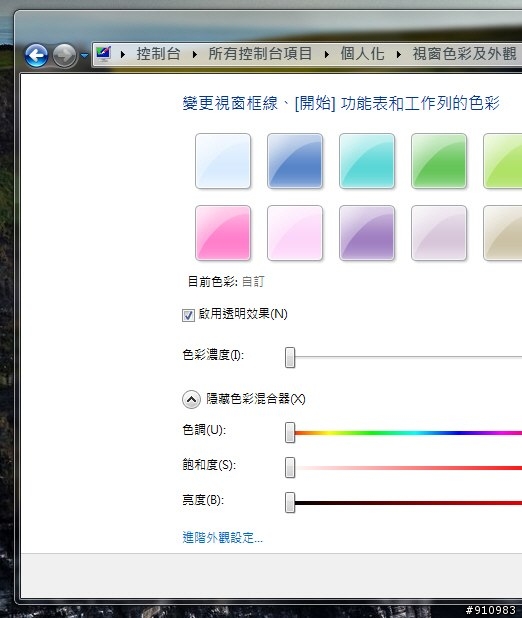Viewport: 522px width, 618px height.
Task: Toggle 啟用透明效果 checkbox
Action: 188,315
